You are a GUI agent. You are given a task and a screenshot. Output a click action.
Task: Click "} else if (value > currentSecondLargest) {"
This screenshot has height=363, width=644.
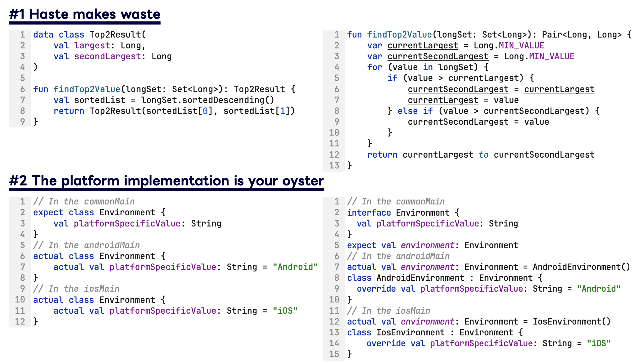pyautogui.click(x=494, y=111)
